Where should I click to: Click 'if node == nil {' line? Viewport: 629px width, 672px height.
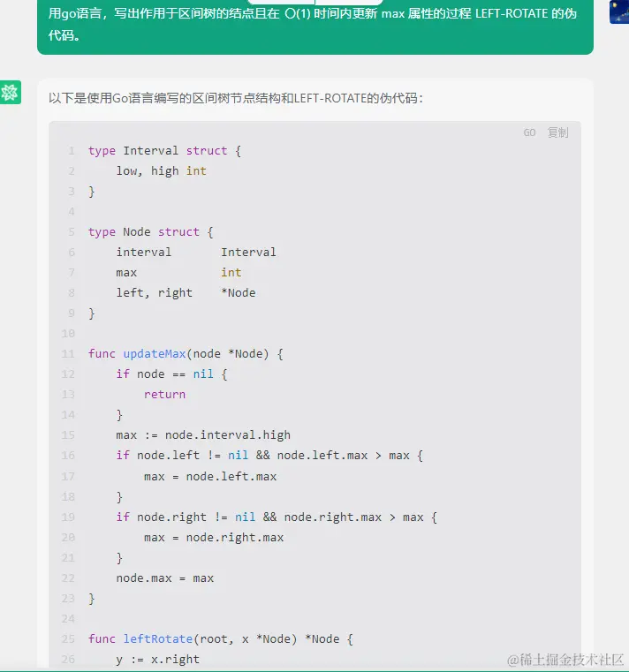click(x=171, y=374)
